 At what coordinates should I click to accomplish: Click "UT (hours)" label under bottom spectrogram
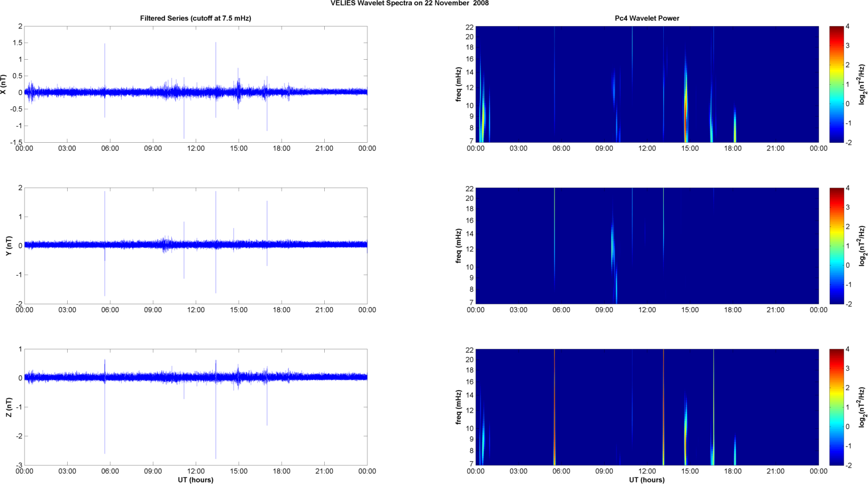647,480
